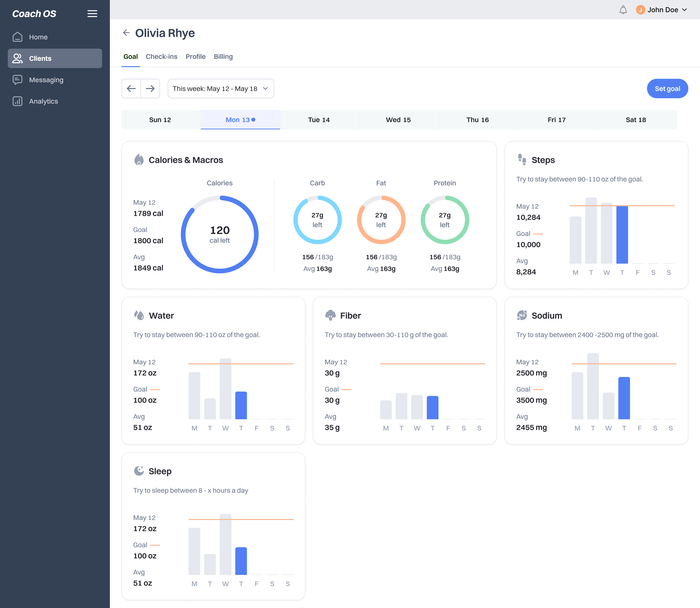Open the week range dropdown
This screenshot has height=608, width=700.
[221, 89]
